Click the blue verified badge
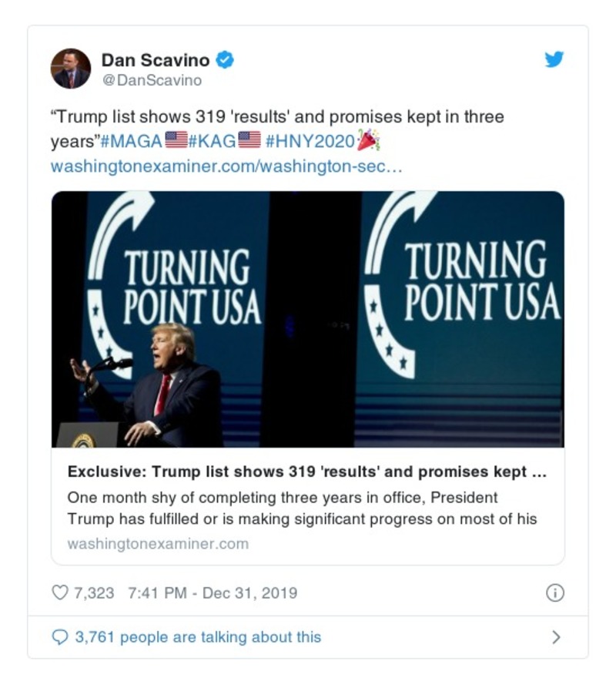 point(225,59)
